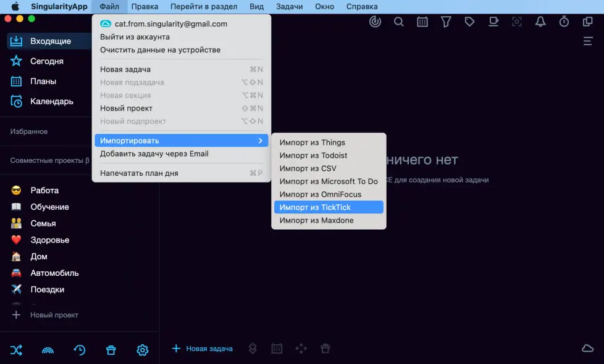Open the hamburger list menu at top right
The image size is (604, 364).
[588, 41]
